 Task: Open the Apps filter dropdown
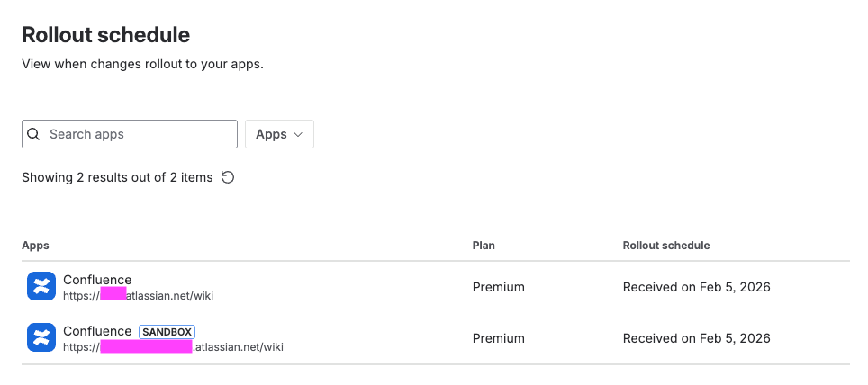[279, 134]
